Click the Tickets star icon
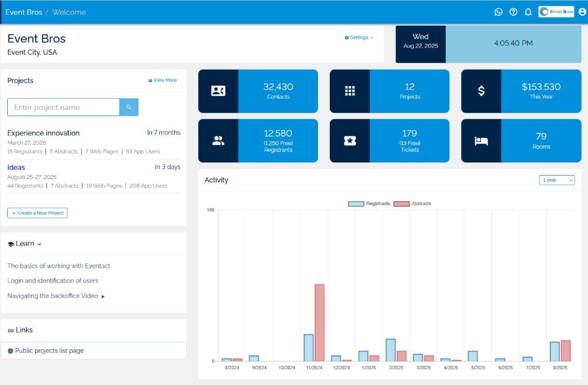Image resolution: width=588 pixels, height=385 pixels. tap(349, 141)
